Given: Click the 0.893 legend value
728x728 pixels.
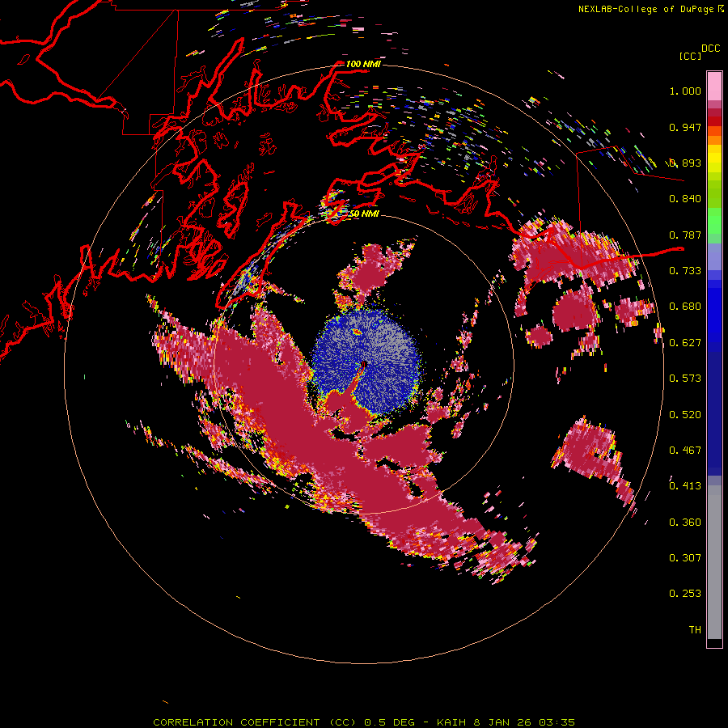Looking at the screenshot, I should click(x=685, y=163).
